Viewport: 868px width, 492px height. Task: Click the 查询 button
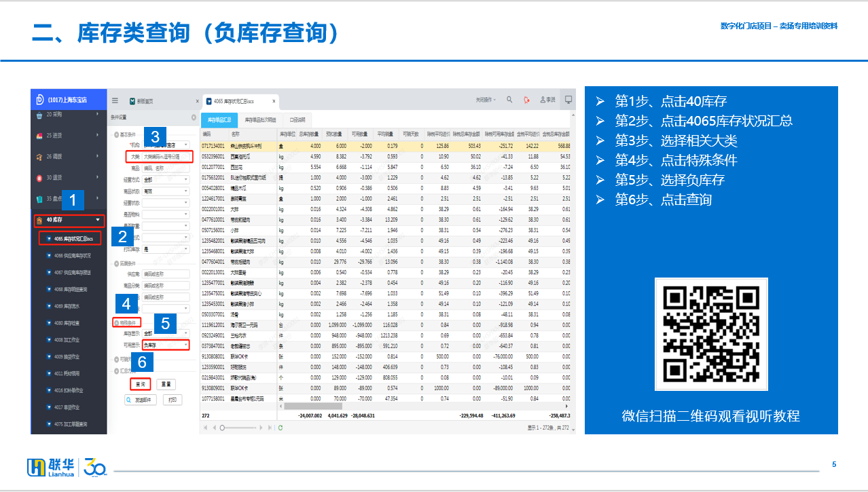click(x=140, y=384)
